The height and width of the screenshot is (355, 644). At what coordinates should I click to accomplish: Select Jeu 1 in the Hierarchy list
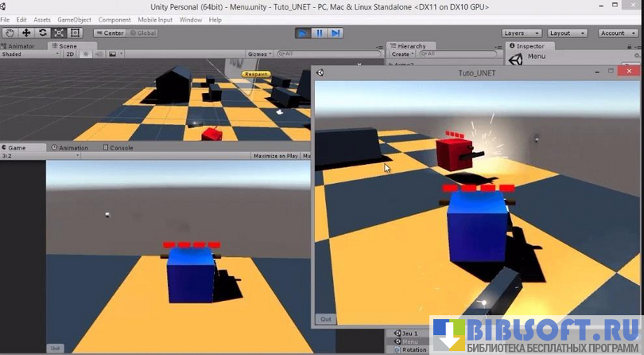(409, 333)
